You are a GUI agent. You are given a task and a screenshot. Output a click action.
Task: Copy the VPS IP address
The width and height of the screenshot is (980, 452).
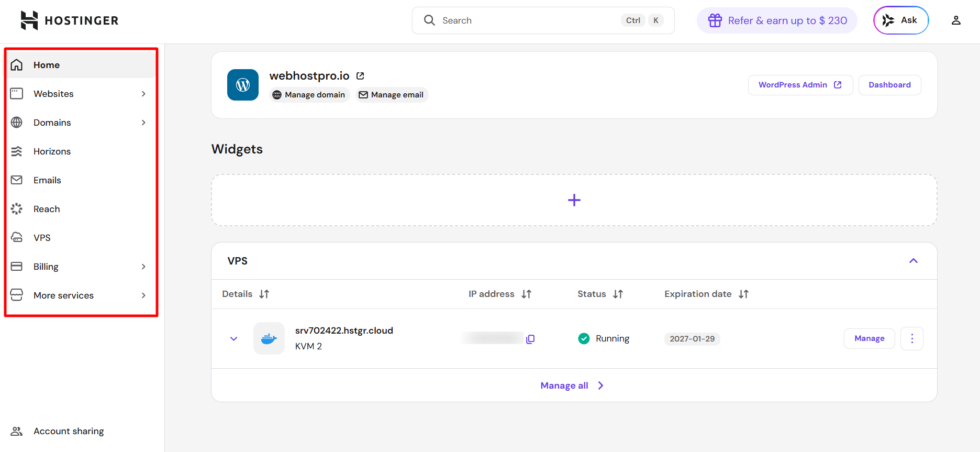pyautogui.click(x=530, y=339)
